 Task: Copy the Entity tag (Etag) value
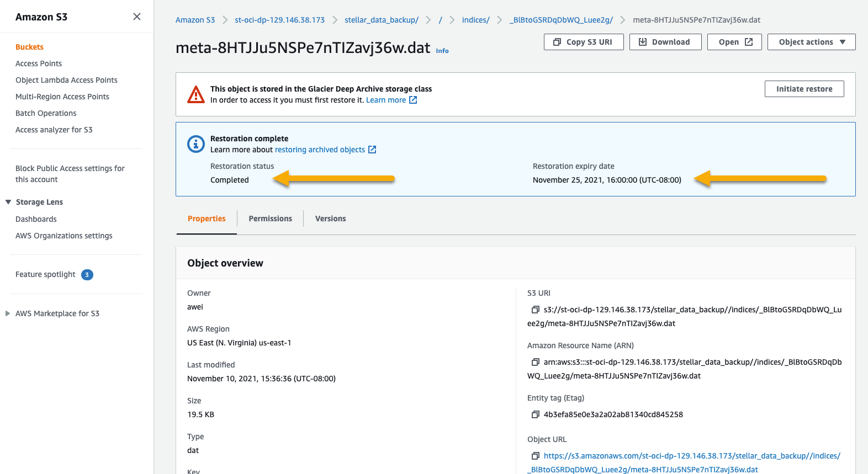click(535, 414)
